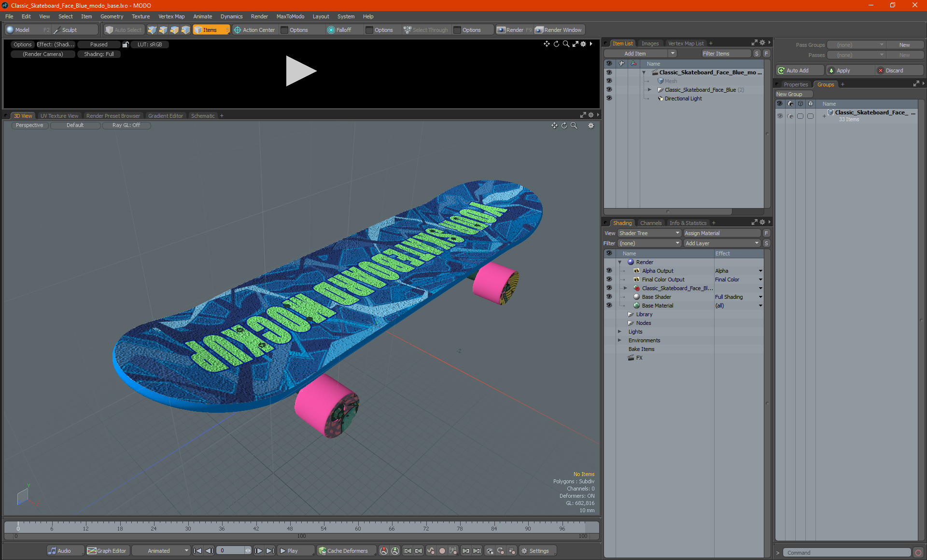Image resolution: width=927 pixels, height=560 pixels.
Task: Open the Add Layer dropdown
Action: click(x=722, y=243)
